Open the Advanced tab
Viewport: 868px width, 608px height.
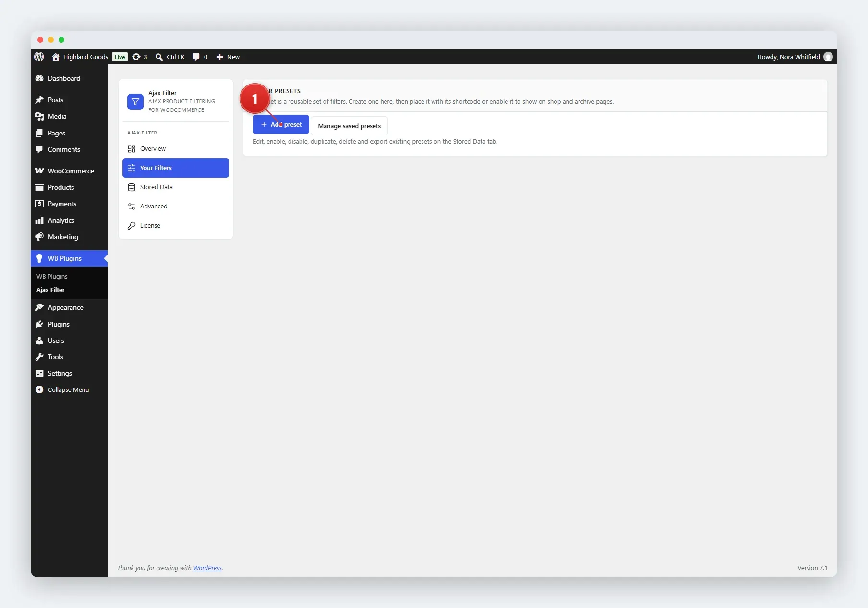[176, 207]
